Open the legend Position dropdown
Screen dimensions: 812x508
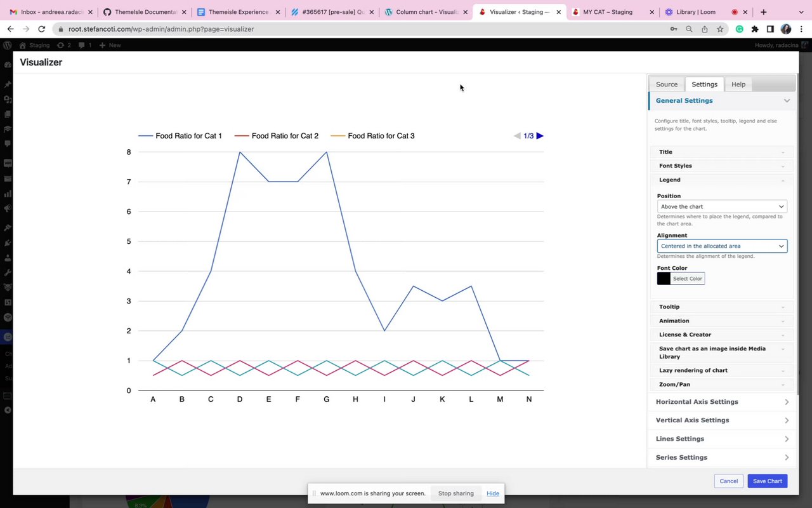(x=722, y=206)
